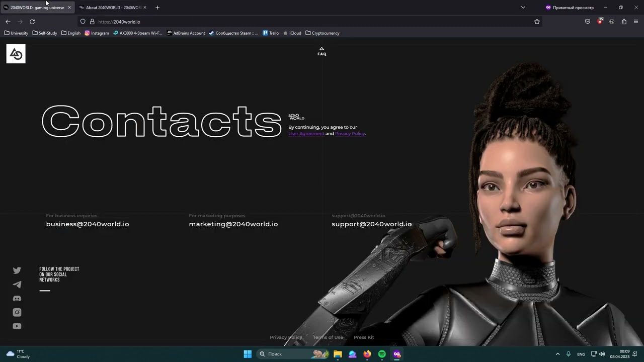Open the weather widget showing Cloudy

point(18,354)
